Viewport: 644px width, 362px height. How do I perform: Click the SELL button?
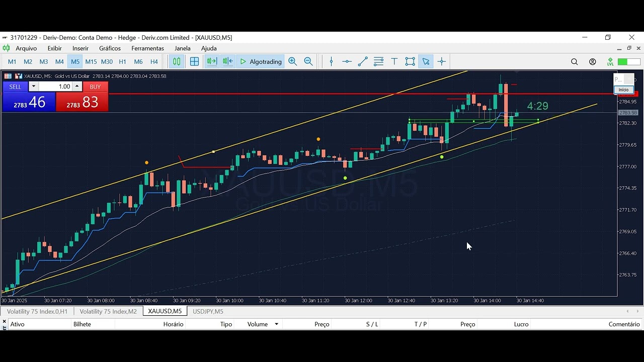click(15, 86)
